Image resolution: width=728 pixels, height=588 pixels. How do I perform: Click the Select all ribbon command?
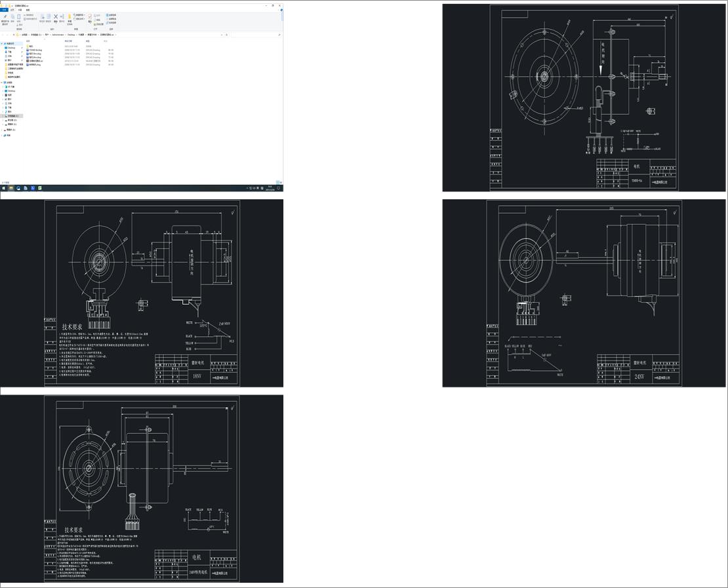tap(111, 15)
